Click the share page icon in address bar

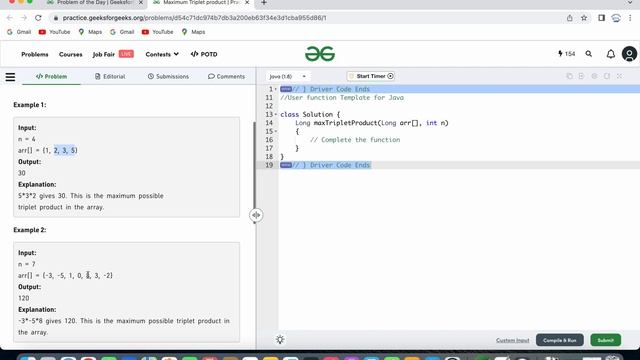pos(569,18)
